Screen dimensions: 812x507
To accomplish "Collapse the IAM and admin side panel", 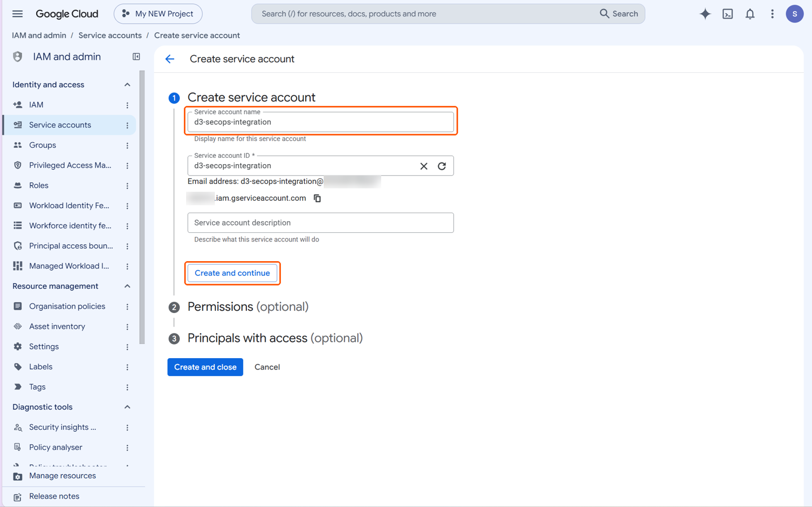I will pyautogui.click(x=136, y=56).
